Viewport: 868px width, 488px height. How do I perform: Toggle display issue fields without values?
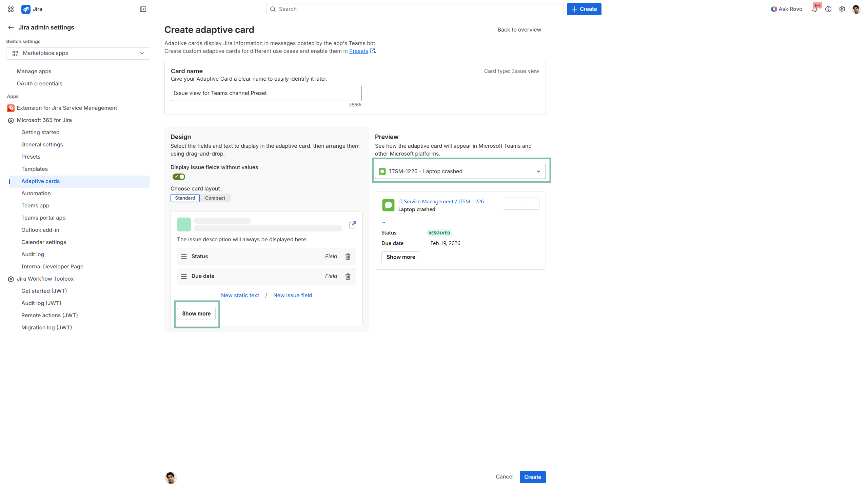coord(179,177)
